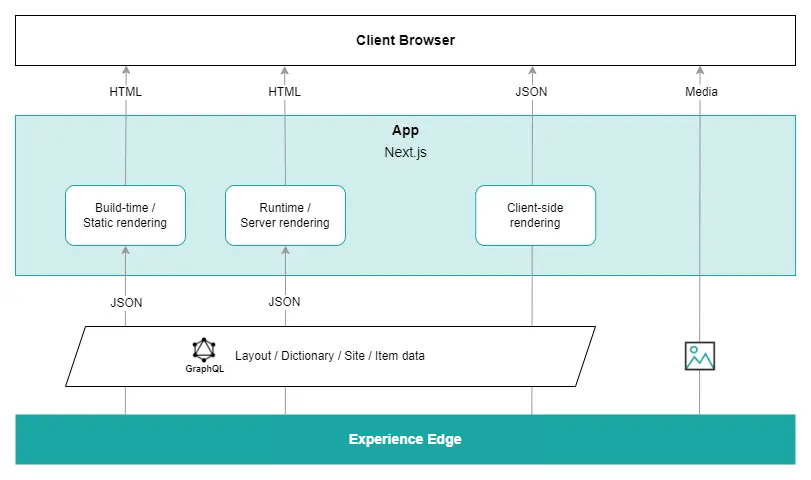Click the HTML label above Static rendering
This screenshot has height=480, width=811.
125,92
